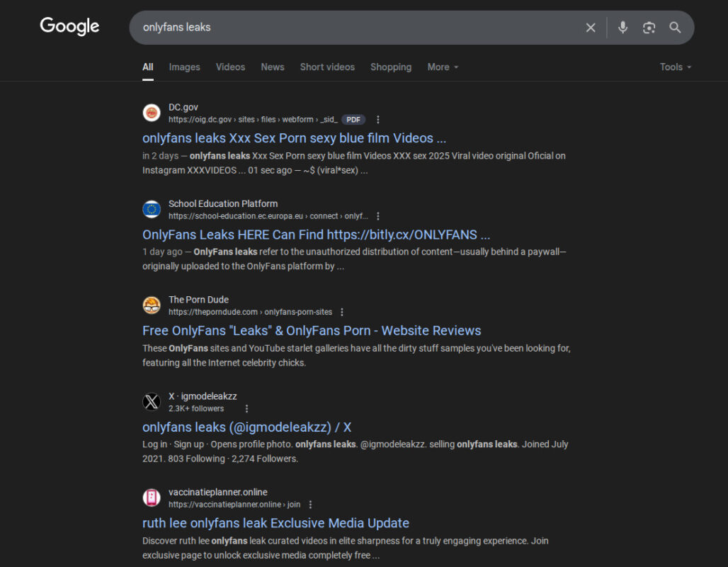Click the school-education.ec.europa.eu URL breadcrumb
Screen dimensions: 728x567
click(268, 216)
